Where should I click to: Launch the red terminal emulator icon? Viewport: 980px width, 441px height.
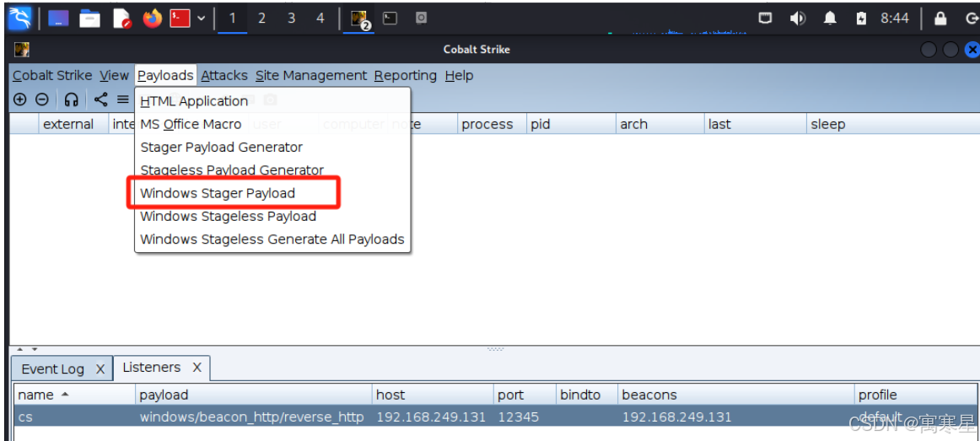click(x=180, y=19)
